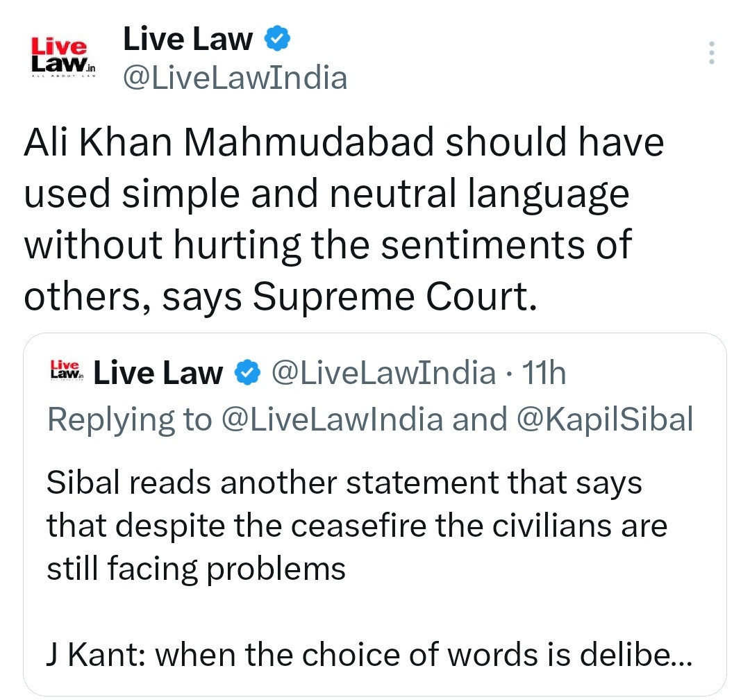Viewport: 750px width, 700px height.
Task: Click the blank gap above the J Kant line
Action: [x=369, y=612]
